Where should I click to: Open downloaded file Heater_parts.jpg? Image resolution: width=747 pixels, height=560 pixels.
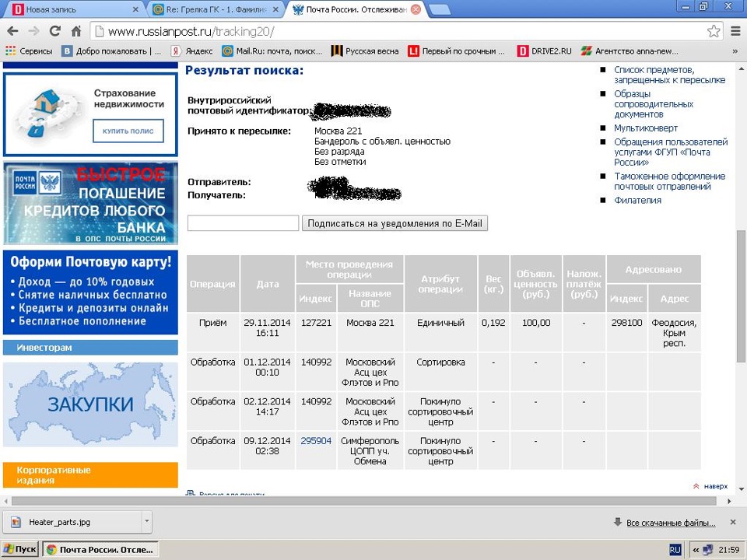coord(72,523)
